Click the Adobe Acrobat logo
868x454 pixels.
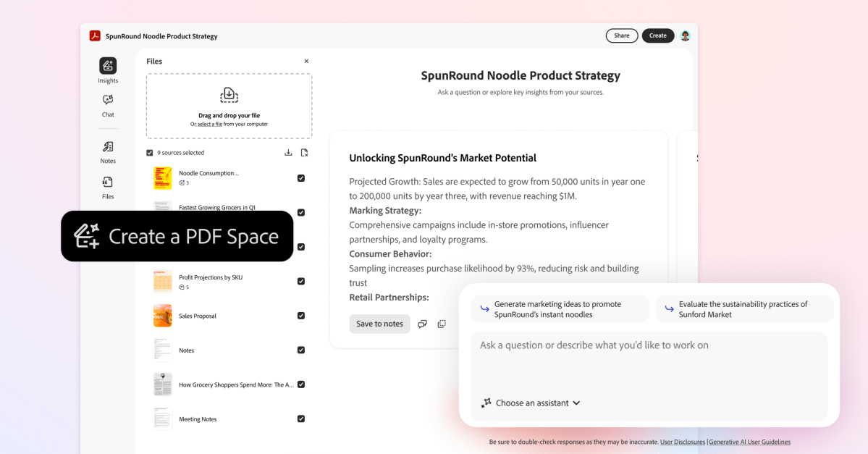[x=95, y=35]
